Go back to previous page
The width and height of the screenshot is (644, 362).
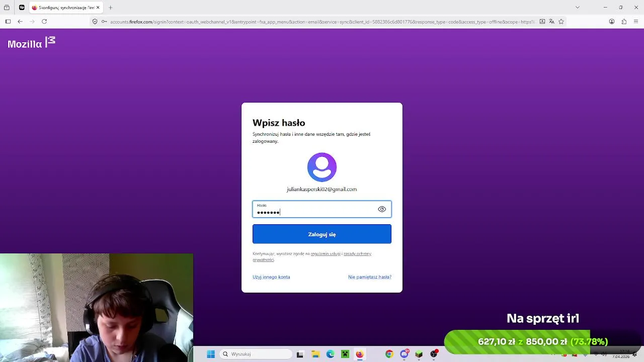click(20, 22)
